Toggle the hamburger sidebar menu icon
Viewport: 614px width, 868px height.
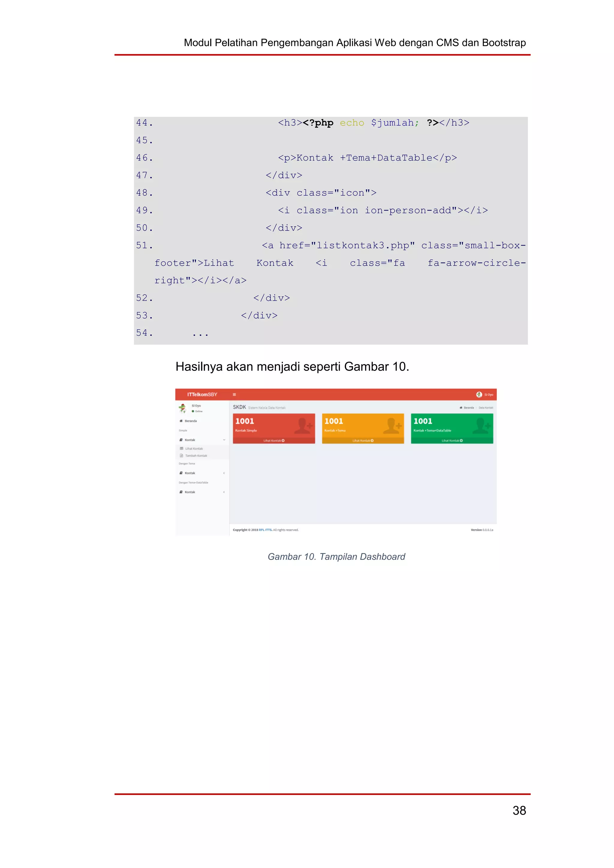(234, 394)
